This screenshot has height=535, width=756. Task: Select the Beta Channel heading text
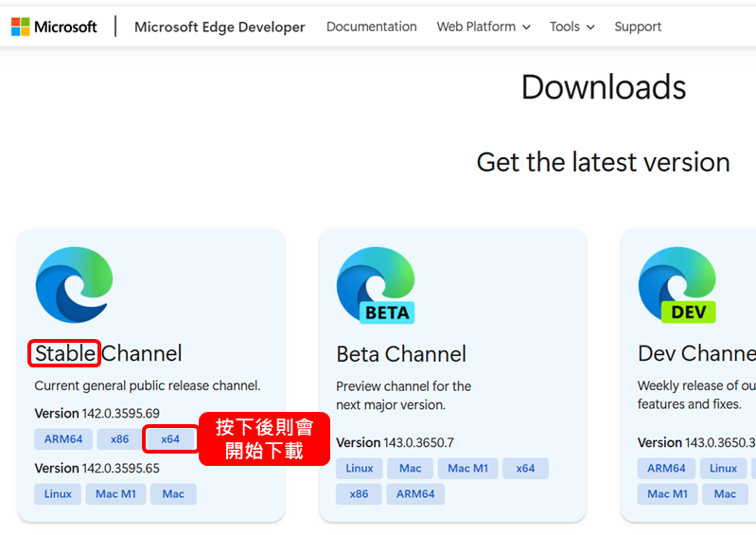point(401,354)
